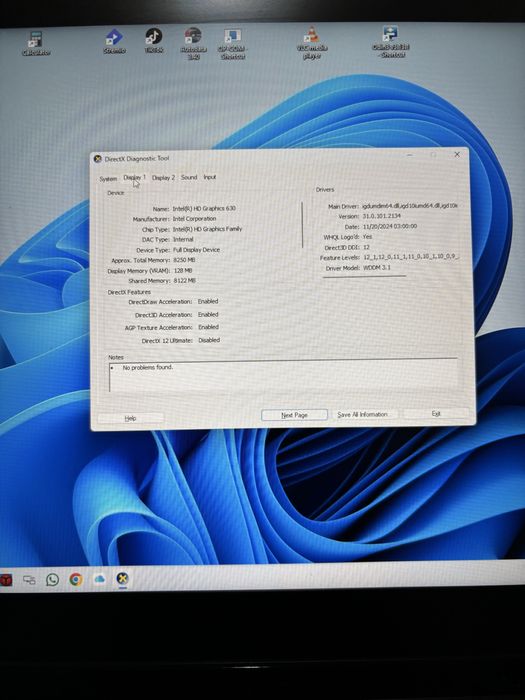
Task: Click device type 'Full Display Device'
Action: click(x=196, y=250)
